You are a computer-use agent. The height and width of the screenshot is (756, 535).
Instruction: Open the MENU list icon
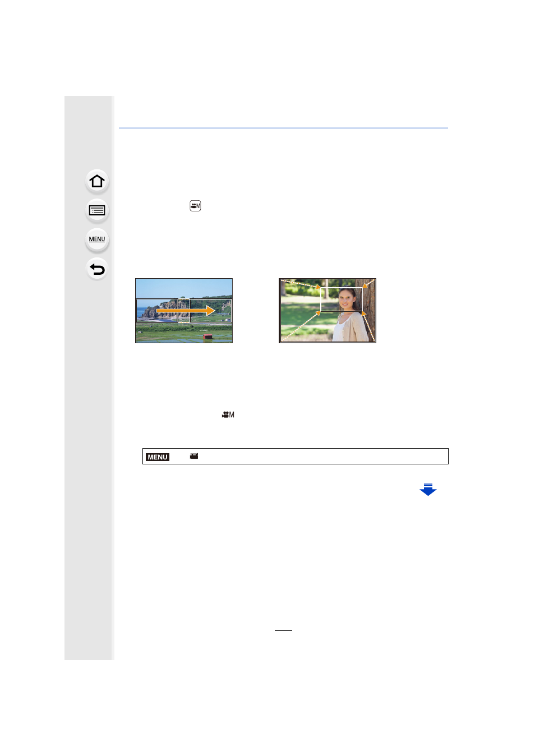point(97,239)
